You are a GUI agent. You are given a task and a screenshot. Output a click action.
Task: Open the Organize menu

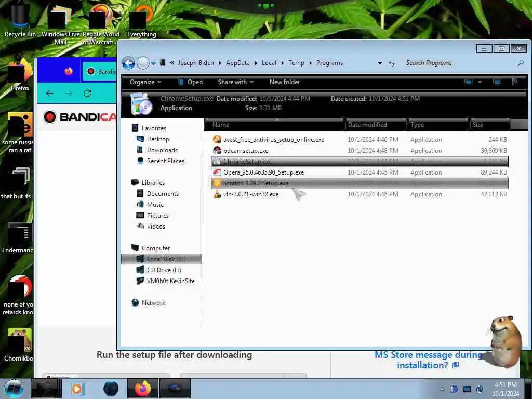[145, 82]
